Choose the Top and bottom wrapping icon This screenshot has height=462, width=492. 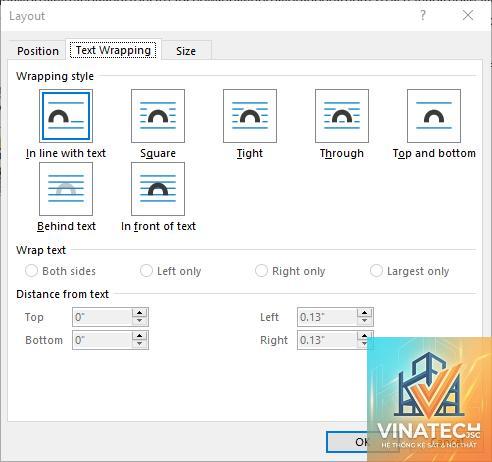coord(434,116)
